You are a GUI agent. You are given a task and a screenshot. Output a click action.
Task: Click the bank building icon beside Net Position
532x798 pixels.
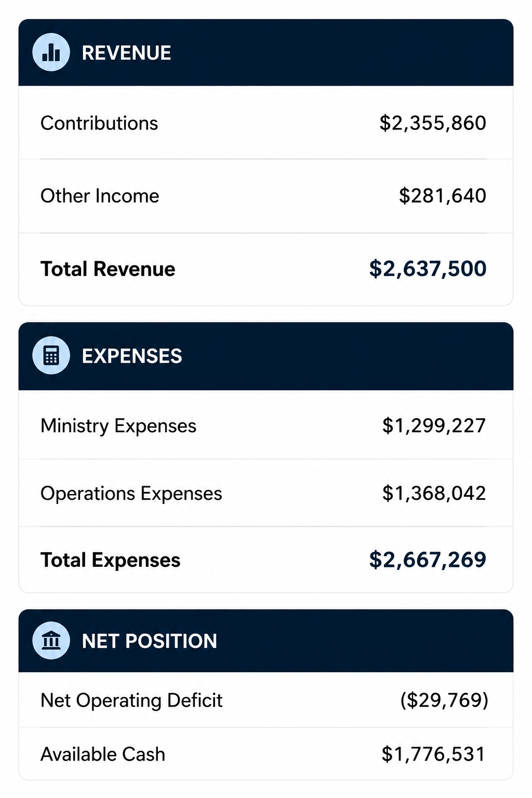click(51, 641)
